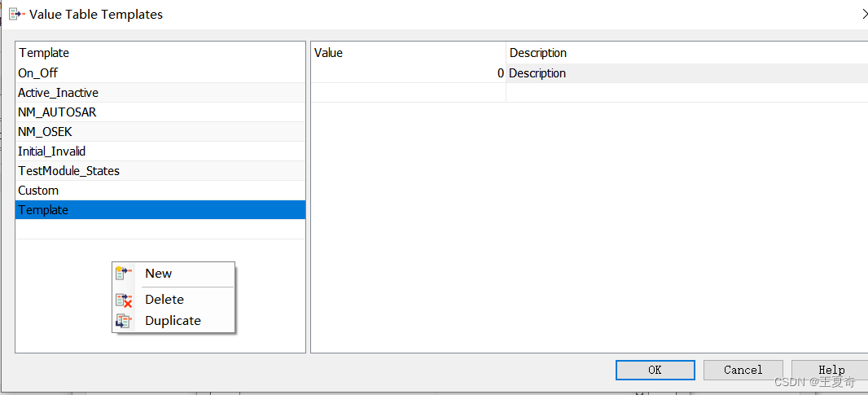Viewport: 868px width, 395px height.
Task: Click the New icon in context menu
Action: coord(124,273)
